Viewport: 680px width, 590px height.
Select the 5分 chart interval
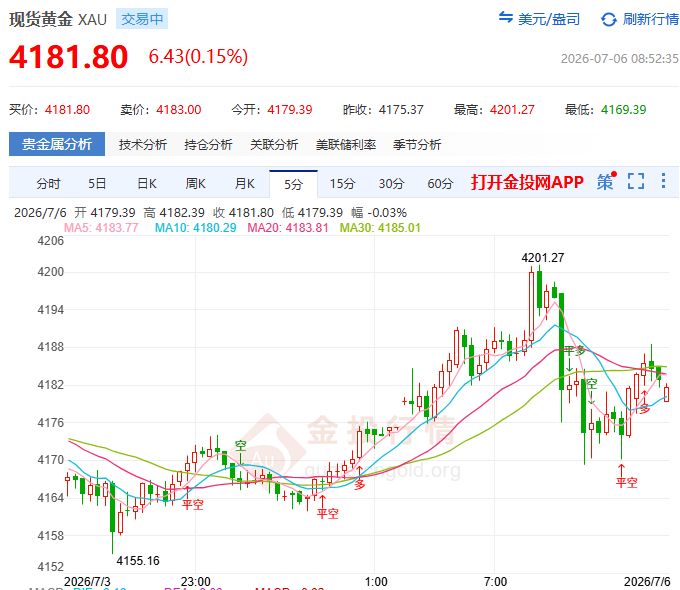[x=293, y=184]
